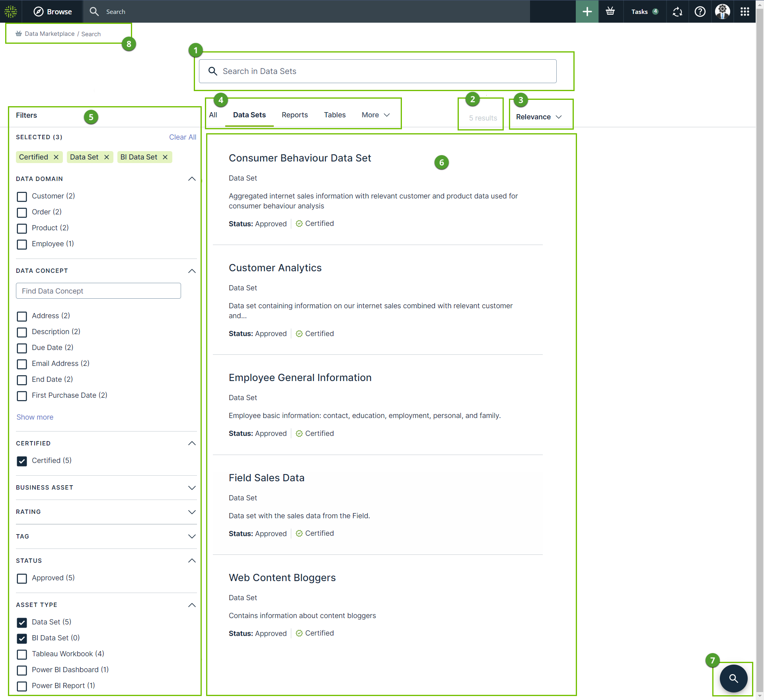Collapse the Data Domain filter section
The height and width of the screenshot is (700, 764).
coord(192,179)
